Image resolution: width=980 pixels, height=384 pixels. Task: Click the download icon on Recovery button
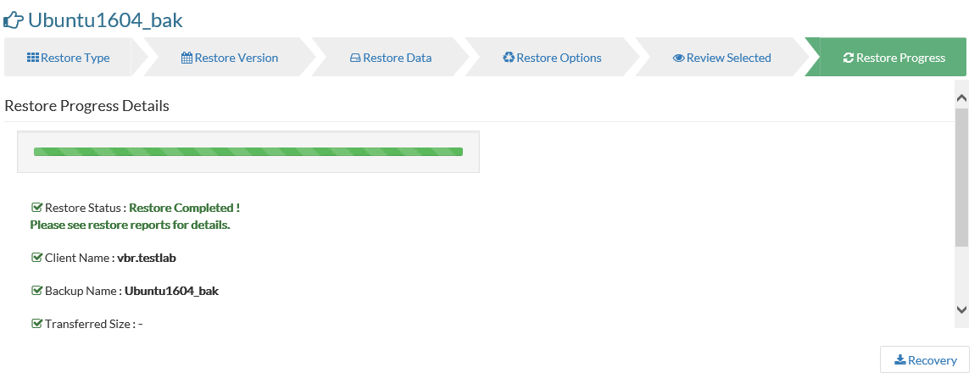pyautogui.click(x=900, y=360)
